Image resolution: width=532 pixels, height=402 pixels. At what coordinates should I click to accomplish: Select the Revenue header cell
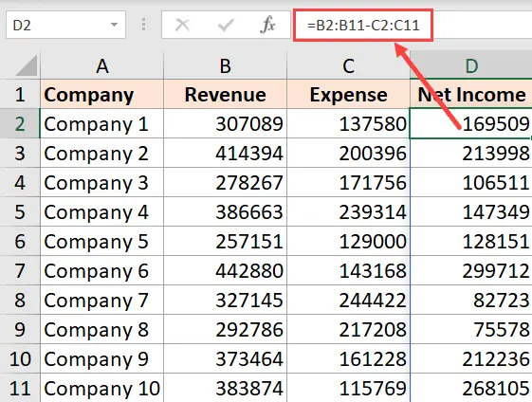click(x=226, y=94)
